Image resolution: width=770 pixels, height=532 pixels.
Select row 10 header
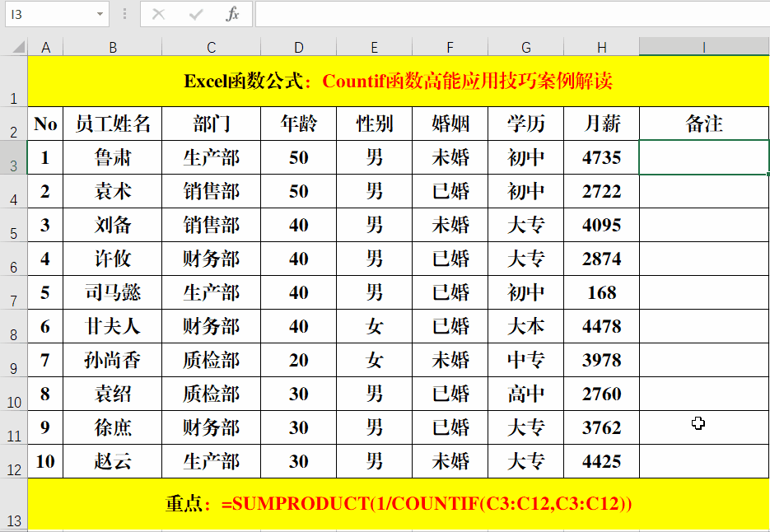14,394
